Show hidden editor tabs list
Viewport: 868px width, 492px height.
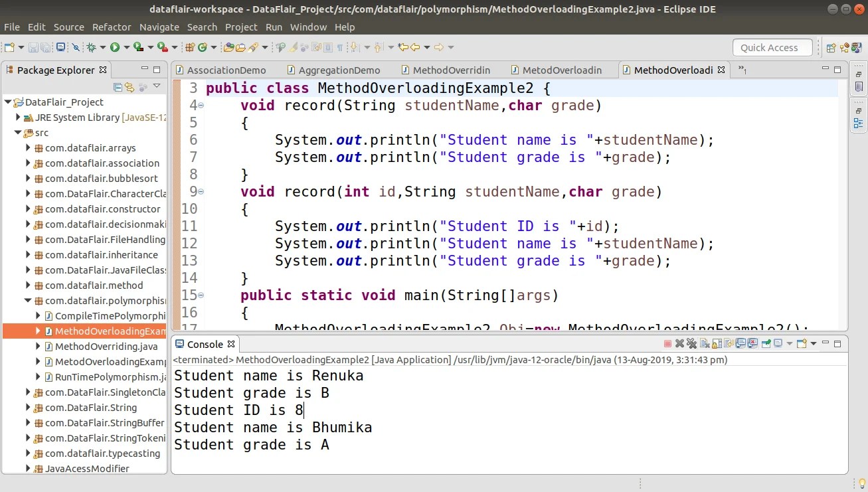[x=742, y=70]
